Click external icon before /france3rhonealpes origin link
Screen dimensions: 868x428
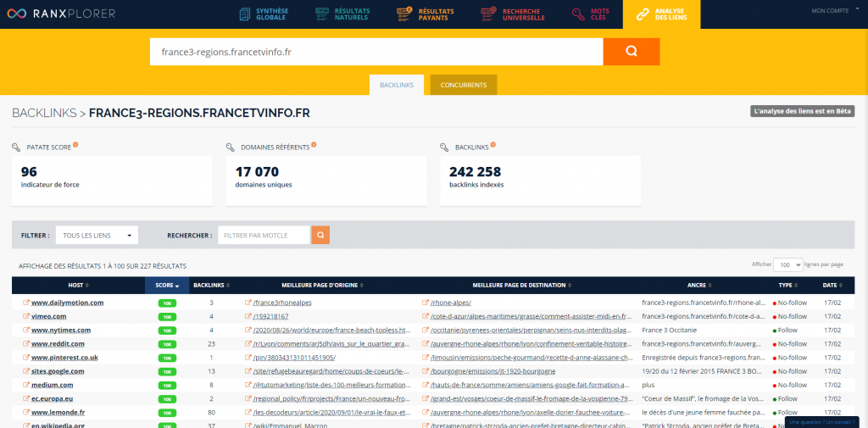coord(248,303)
